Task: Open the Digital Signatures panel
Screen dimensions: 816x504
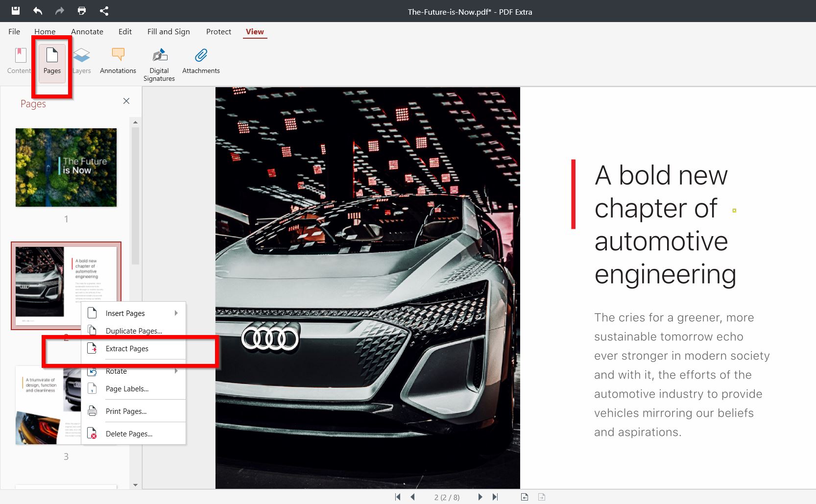Action: [x=159, y=65]
